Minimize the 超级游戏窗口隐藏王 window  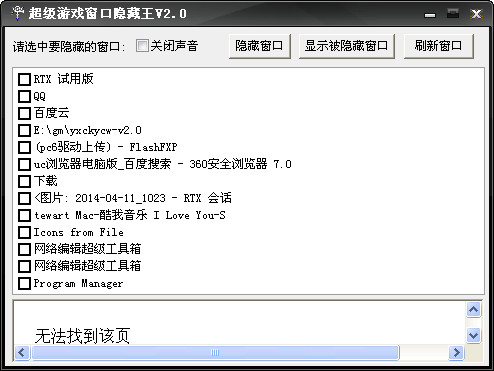coord(430,14)
